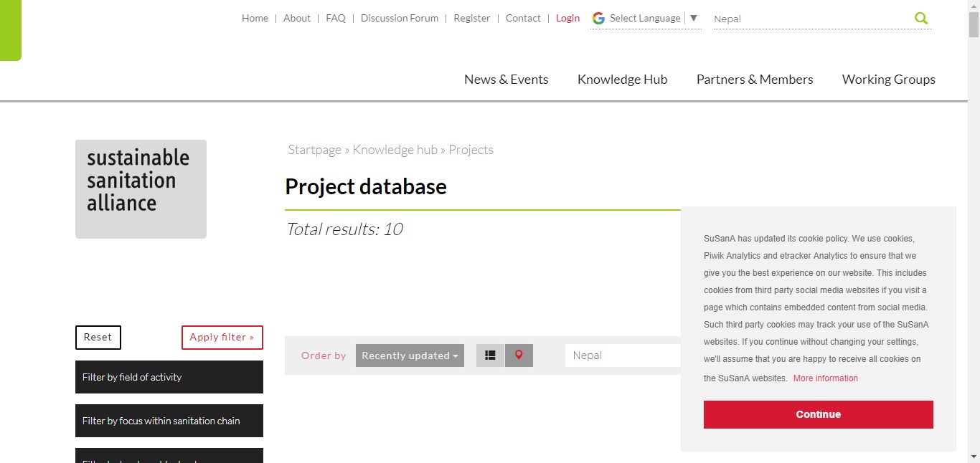Click the Register link
980x463 pixels.
tap(472, 19)
